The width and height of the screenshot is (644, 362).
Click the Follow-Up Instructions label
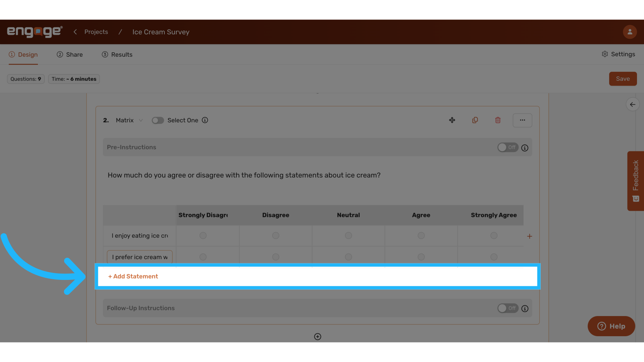tap(141, 308)
